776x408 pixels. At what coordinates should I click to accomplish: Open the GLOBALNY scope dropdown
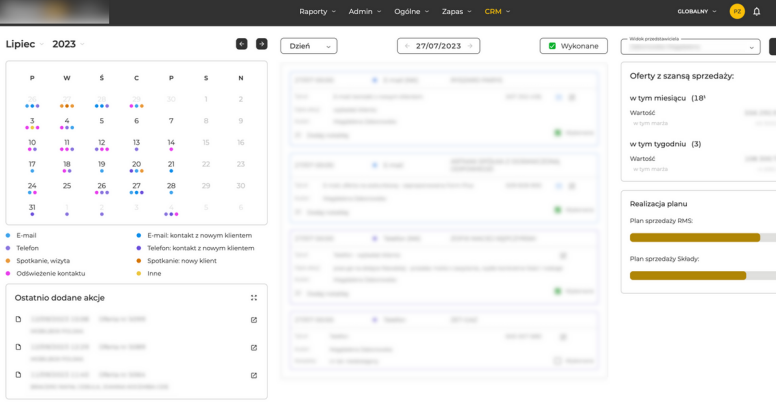(697, 12)
